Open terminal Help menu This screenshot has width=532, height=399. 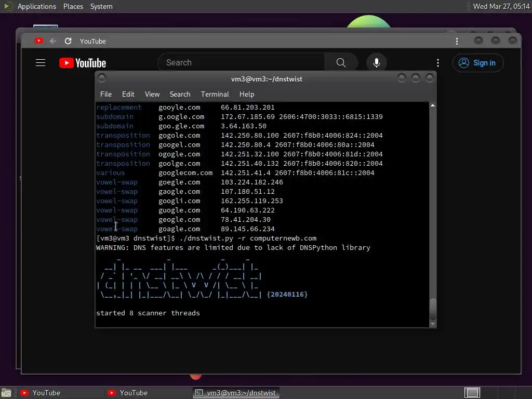(x=247, y=95)
